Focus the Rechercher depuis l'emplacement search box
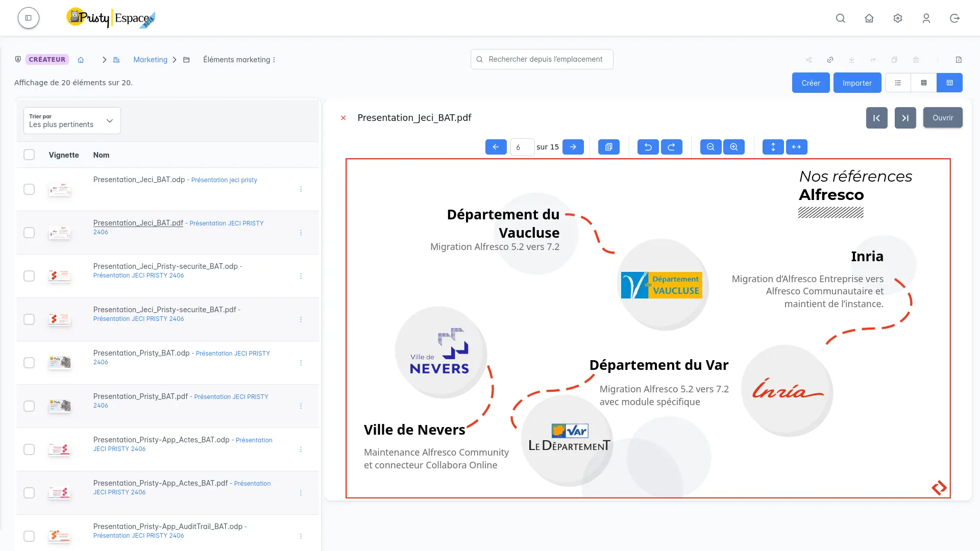 [542, 59]
